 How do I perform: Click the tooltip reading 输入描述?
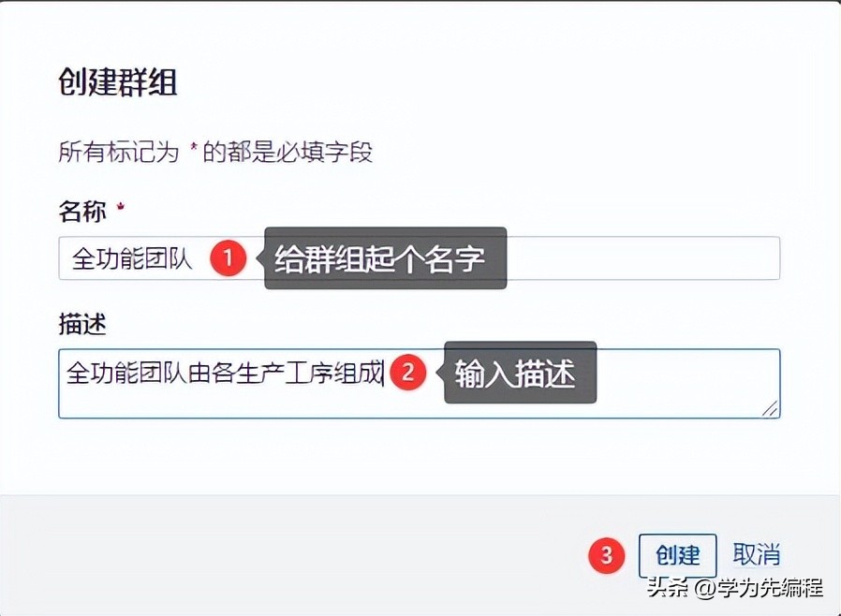[x=519, y=372]
